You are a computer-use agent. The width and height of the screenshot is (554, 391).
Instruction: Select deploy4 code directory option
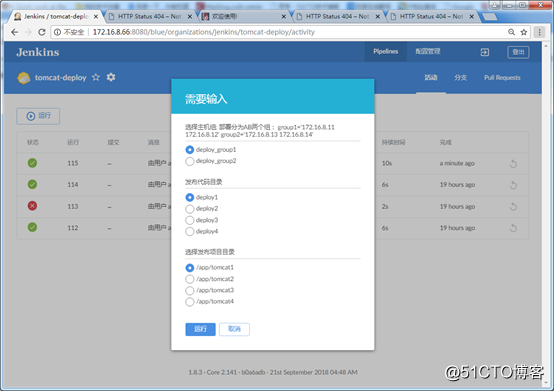(x=190, y=232)
